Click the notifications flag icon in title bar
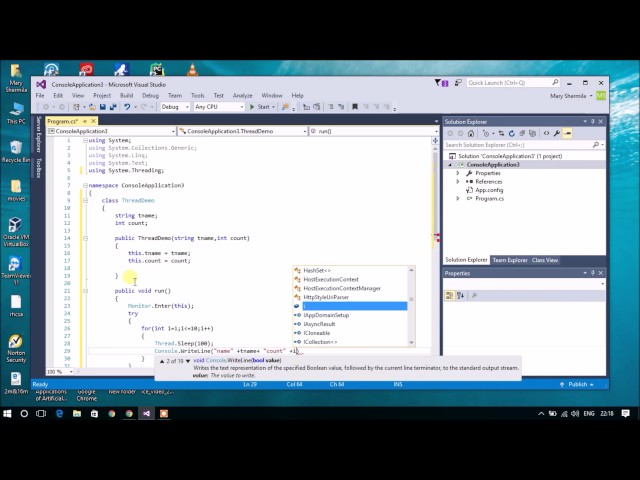 pos(441,83)
